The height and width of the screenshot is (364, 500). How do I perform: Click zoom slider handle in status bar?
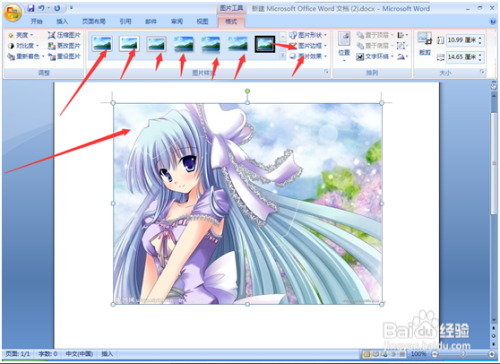click(x=463, y=354)
